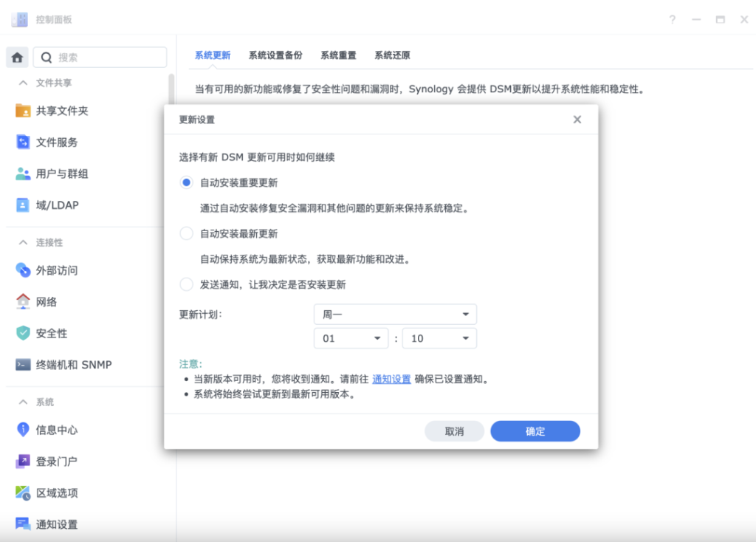Viewport: 756px width, 542px height.
Task: Click the 终端机和 SNMP terminal icon
Action: click(x=24, y=365)
